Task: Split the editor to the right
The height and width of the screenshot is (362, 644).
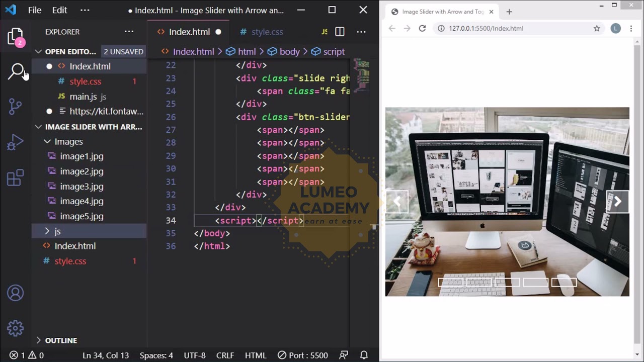Action: point(340,32)
